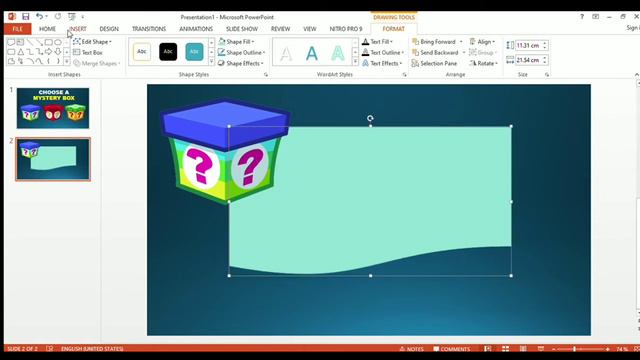Select the oval shape in shapes gallery
Image resolution: width=640 pixels, height=360 pixels.
58,42
